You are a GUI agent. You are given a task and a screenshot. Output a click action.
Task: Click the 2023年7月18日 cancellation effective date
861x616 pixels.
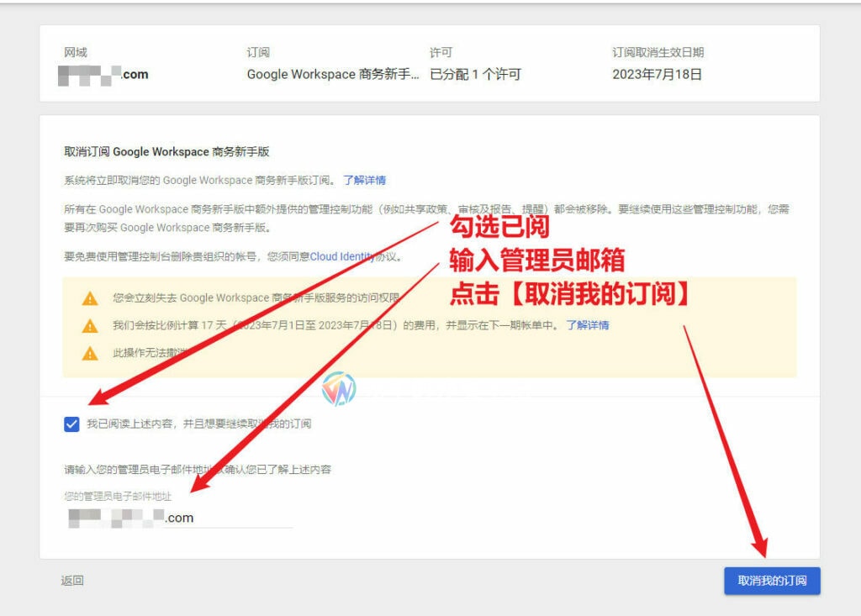tap(657, 75)
